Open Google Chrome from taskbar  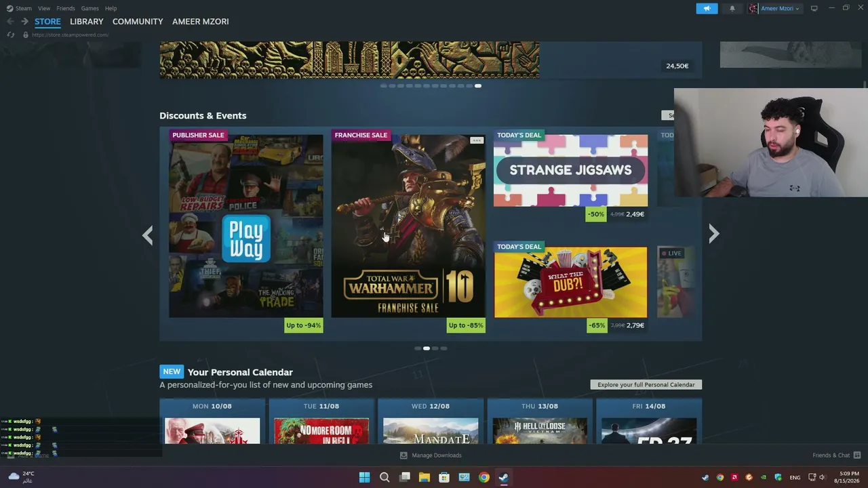coord(484,477)
